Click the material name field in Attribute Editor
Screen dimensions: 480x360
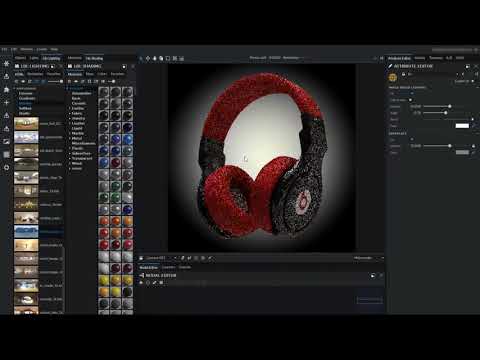432,74
